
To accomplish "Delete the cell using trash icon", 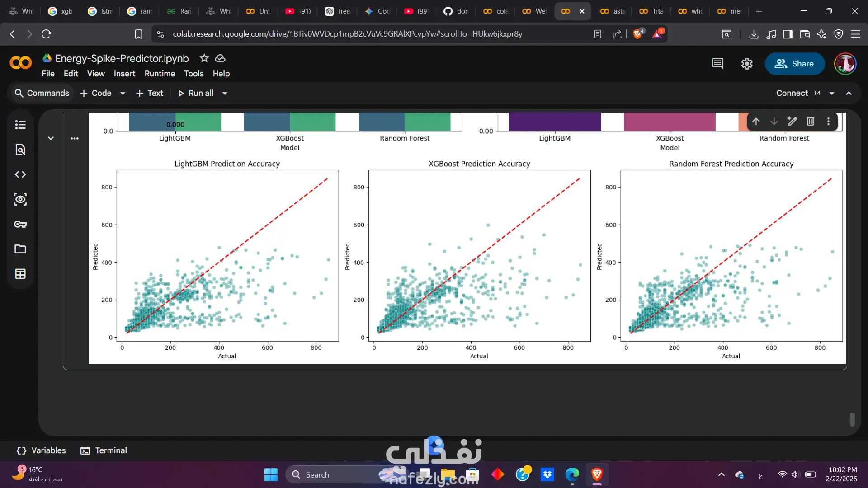I will (810, 121).
